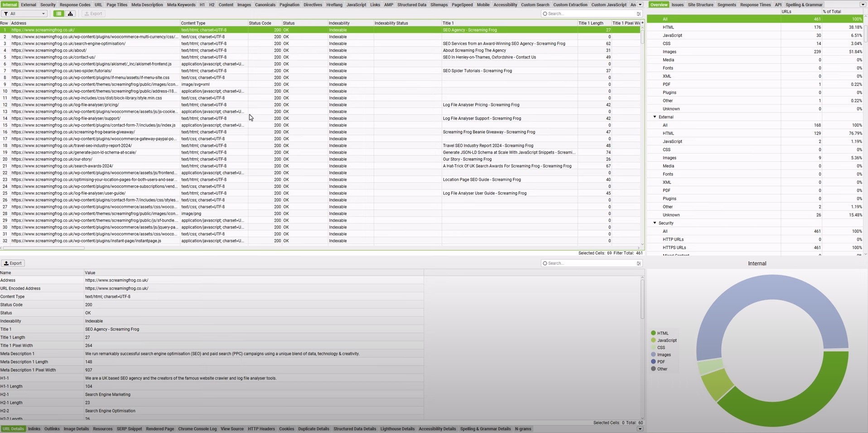Click the add column plus icon

point(642,23)
